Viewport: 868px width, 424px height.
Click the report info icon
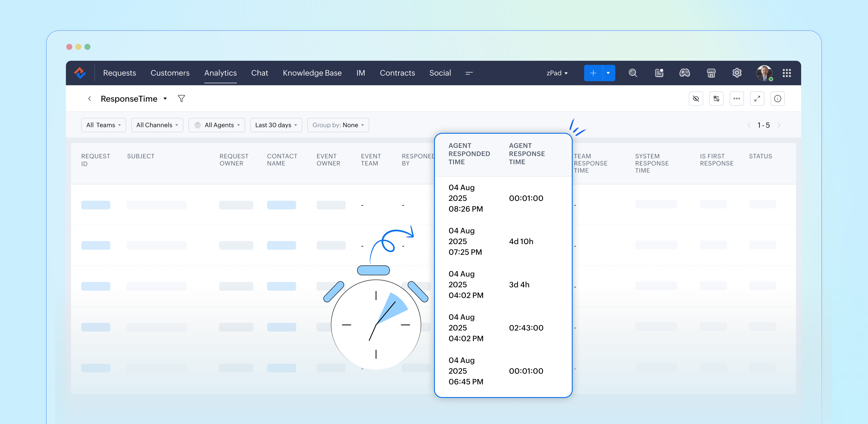click(777, 98)
